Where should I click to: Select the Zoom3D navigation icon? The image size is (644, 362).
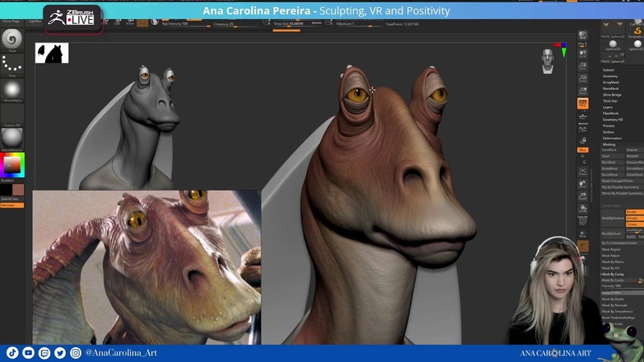click(x=582, y=196)
